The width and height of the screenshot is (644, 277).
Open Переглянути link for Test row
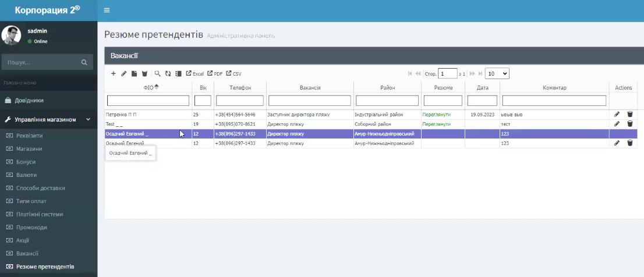point(436,124)
